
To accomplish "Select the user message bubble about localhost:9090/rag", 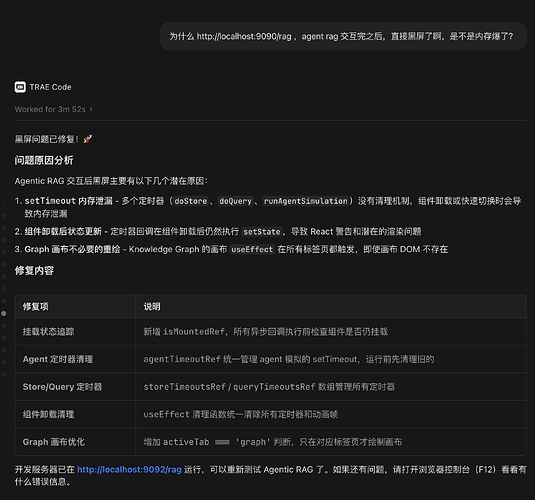I will tap(343, 36).
